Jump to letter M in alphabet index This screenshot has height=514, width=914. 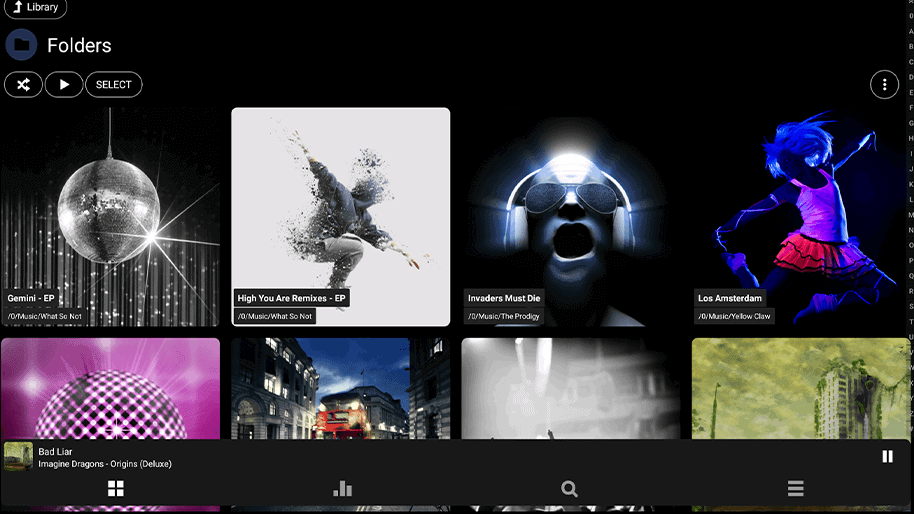coord(911,214)
